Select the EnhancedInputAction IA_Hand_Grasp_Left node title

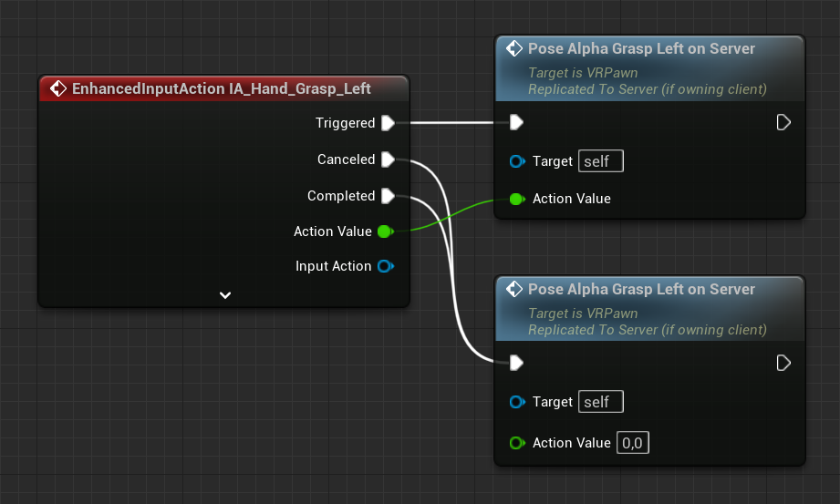[x=222, y=88]
